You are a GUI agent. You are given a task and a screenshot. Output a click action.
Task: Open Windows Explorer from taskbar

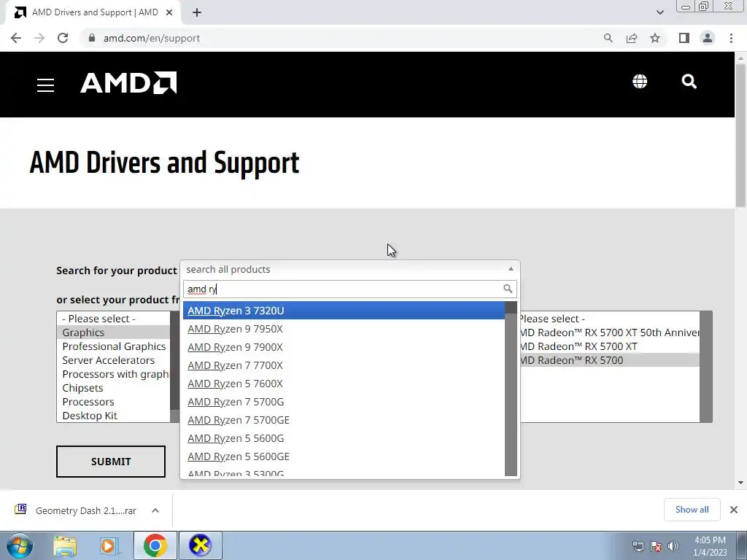(65, 546)
